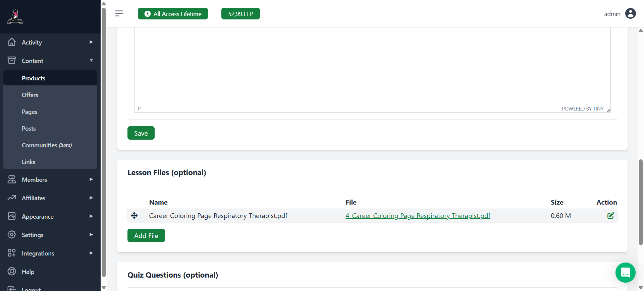Collapse the Content sidebar section
Viewport: 644px width, 291px height.
pyautogui.click(x=91, y=61)
